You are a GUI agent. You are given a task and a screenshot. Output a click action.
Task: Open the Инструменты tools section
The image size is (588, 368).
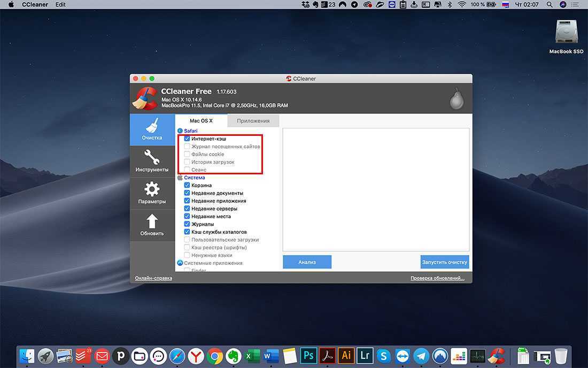[x=152, y=161]
